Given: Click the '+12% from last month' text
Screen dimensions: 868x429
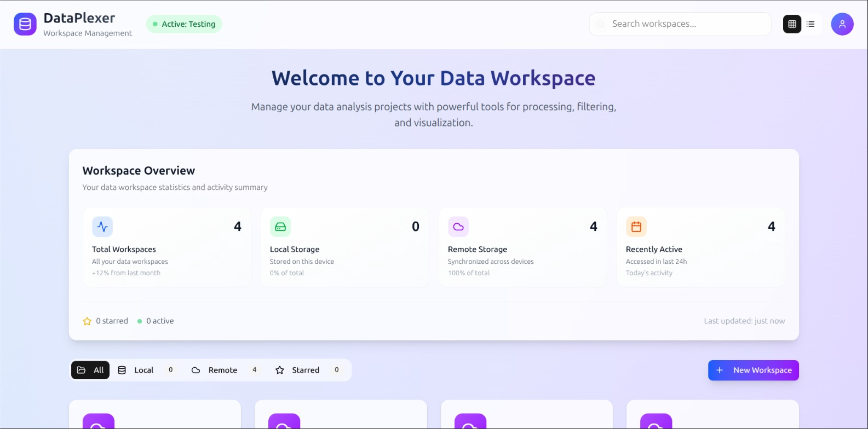Looking at the screenshot, I should (126, 273).
